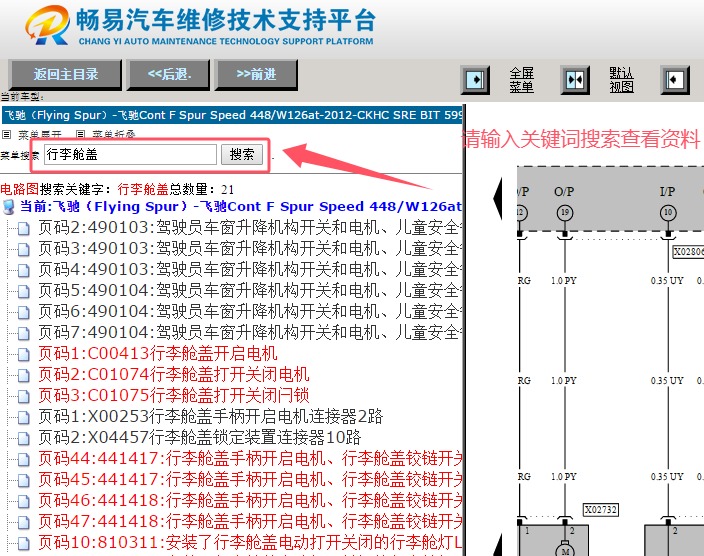Click page icon for 页码2:490103 row
Screen dimensions: 704x556
click(23, 229)
